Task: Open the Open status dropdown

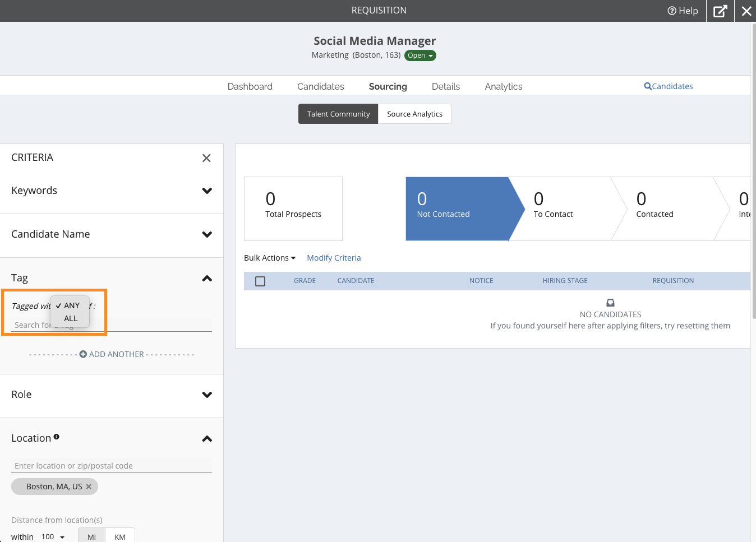Action: (x=420, y=55)
